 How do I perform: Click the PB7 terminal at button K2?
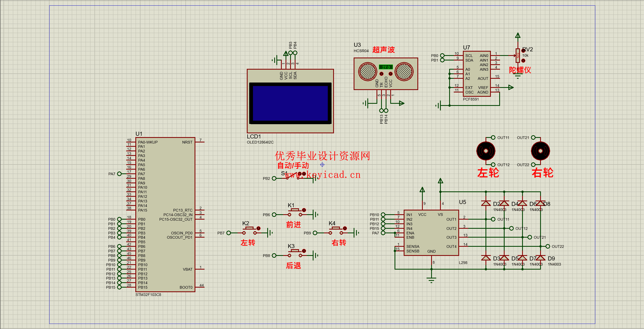click(228, 233)
